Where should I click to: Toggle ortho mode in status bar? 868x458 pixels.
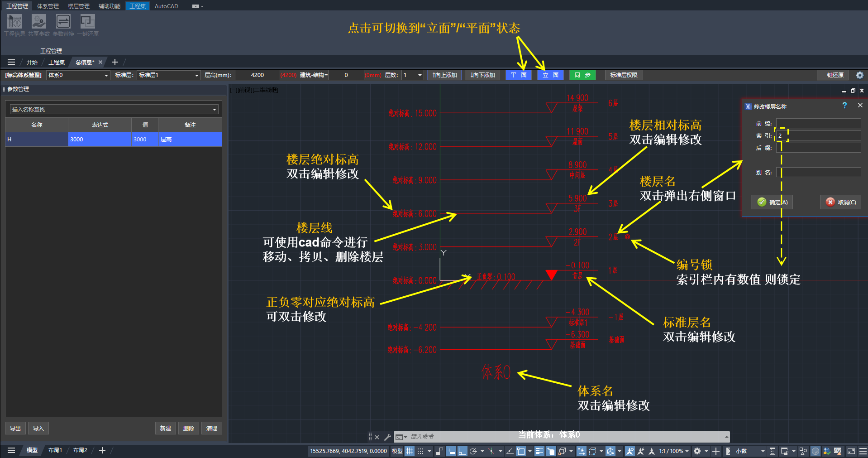pyautogui.click(x=462, y=451)
